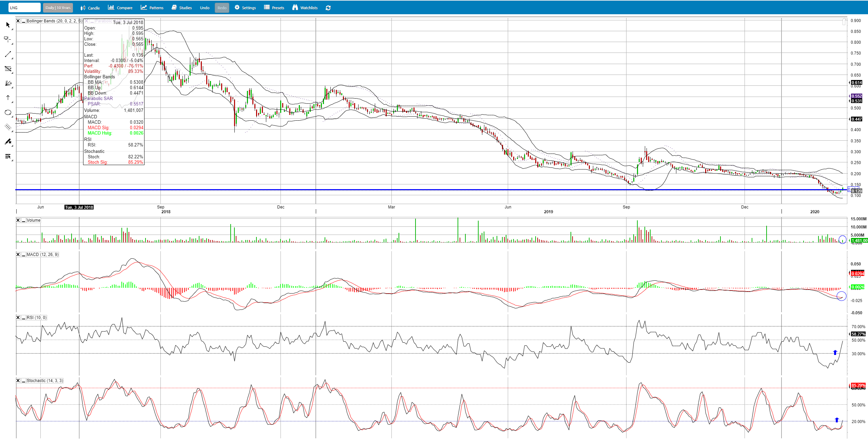Close the Bollinger Bands overlay
Screen dimensions: 868x440
(18, 21)
